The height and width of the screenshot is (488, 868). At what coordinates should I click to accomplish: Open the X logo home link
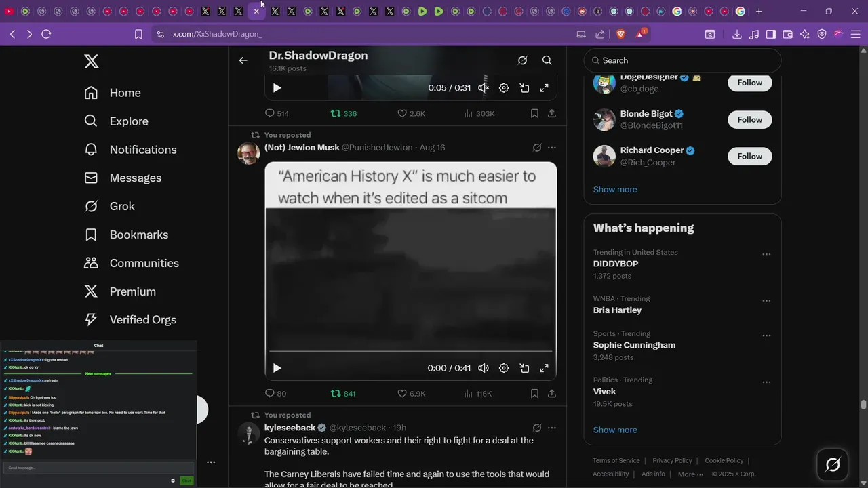point(92,62)
